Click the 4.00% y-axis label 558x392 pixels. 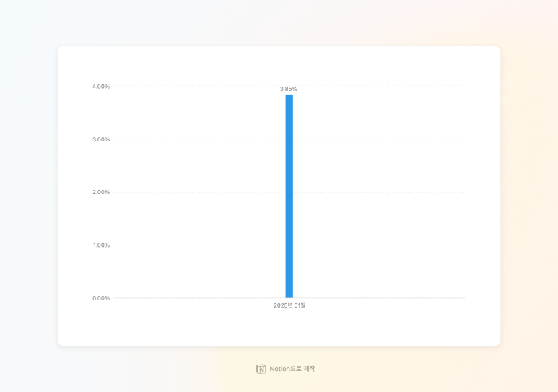[x=101, y=87]
